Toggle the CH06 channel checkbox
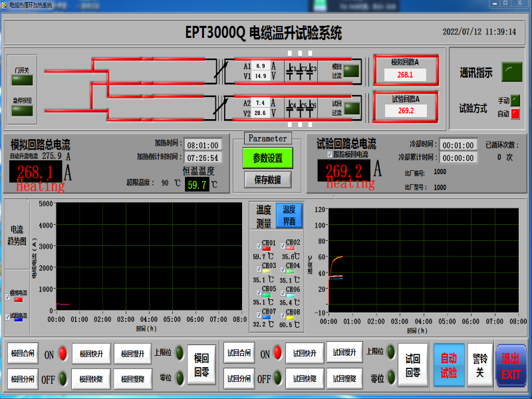Image resolution: width=532 pixels, height=399 pixels. (x=283, y=293)
